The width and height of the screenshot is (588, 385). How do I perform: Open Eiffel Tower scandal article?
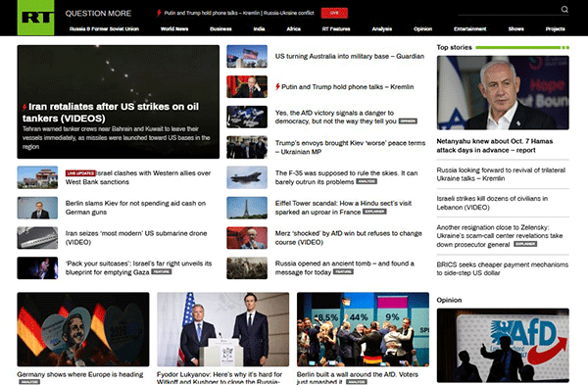[343, 208]
